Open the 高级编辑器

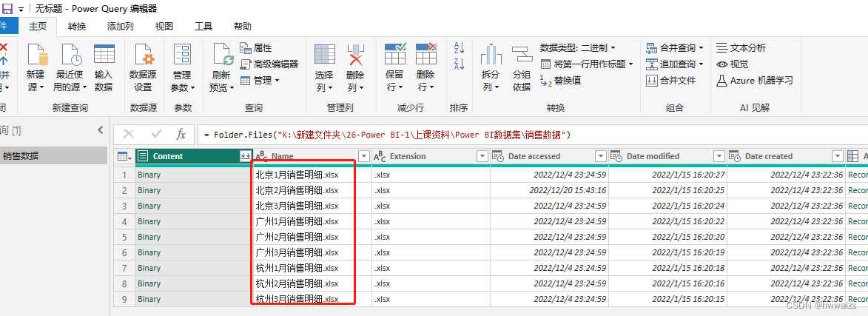269,64
